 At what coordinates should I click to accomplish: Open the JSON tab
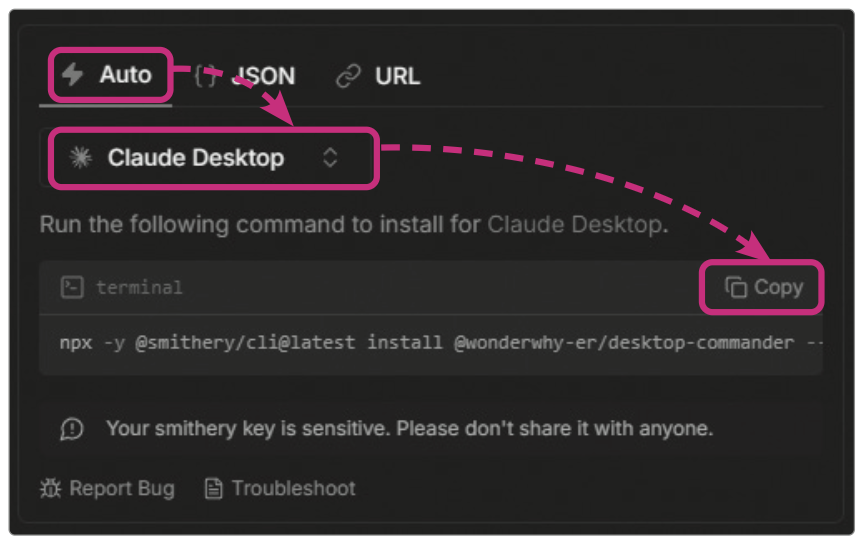262,76
